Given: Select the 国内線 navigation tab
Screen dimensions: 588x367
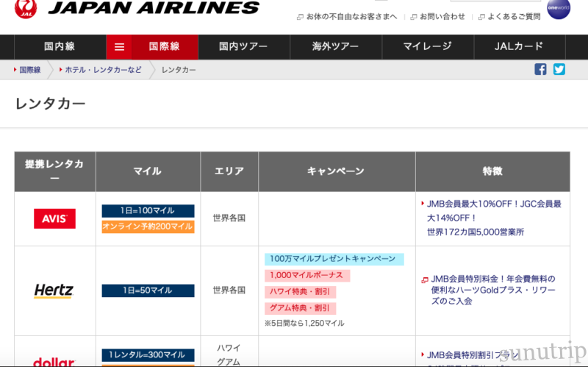Looking at the screenshot, I should pos(60,47).
